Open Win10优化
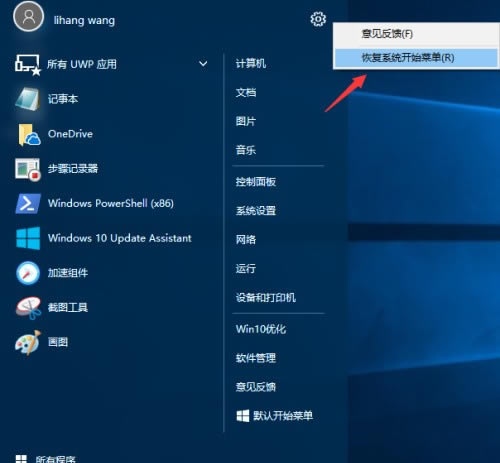Viewport: 500px width, 463px height. point(261,329)
